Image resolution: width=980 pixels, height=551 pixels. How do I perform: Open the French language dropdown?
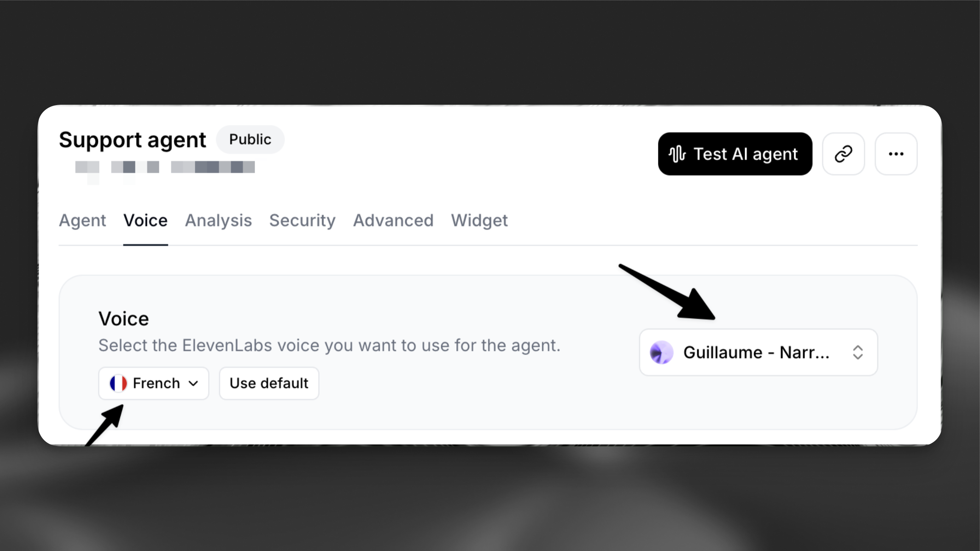coord(154,383)
